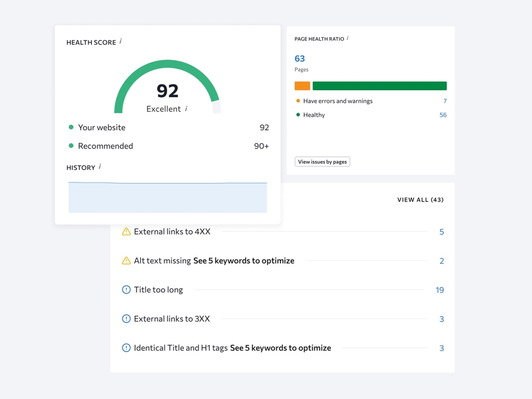Click the orange errors segment of health bar
Image resolution: width=532 pixels, height=399 pixels.
coord(302,86)
